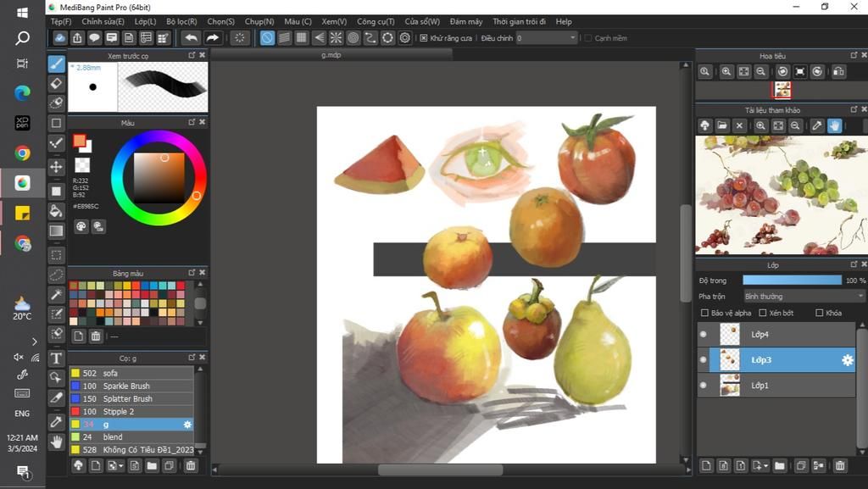Activate hand tool in reference panel
Screen dimensions: 868x489
click(x=835, y=125)
